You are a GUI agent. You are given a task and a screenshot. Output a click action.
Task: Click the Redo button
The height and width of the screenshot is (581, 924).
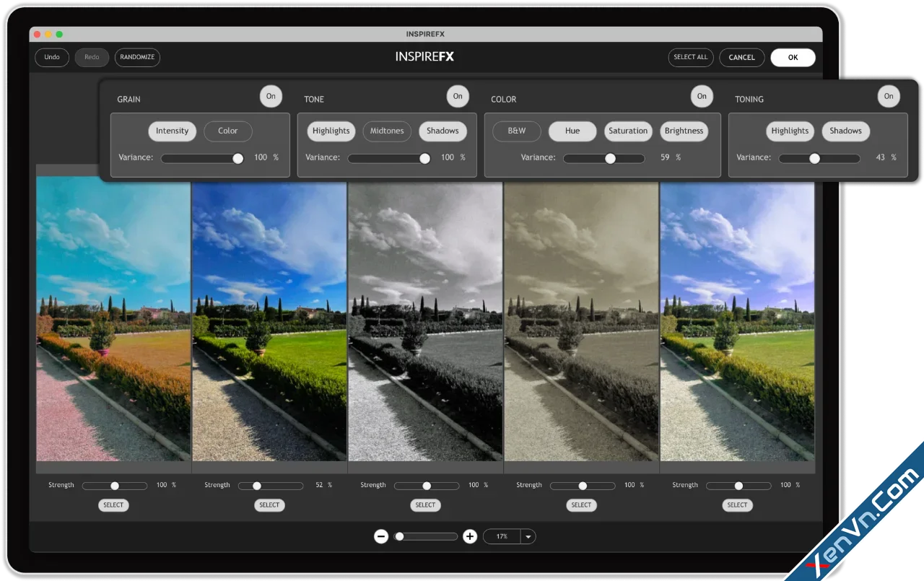92,57
